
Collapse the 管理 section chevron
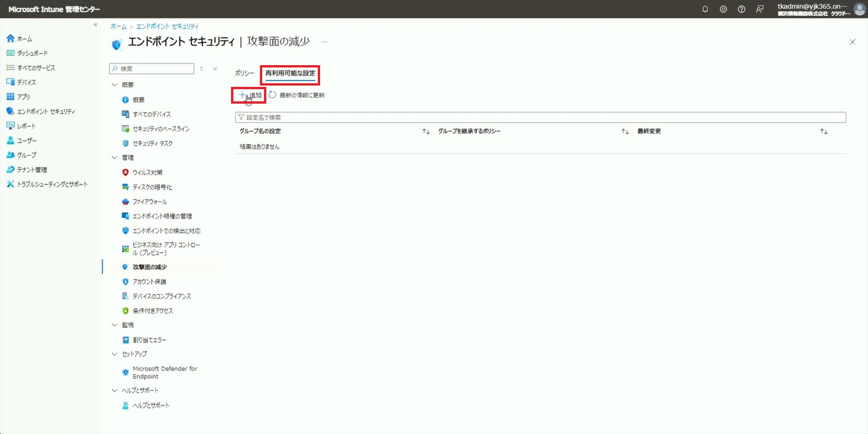(x=114, y=157)
